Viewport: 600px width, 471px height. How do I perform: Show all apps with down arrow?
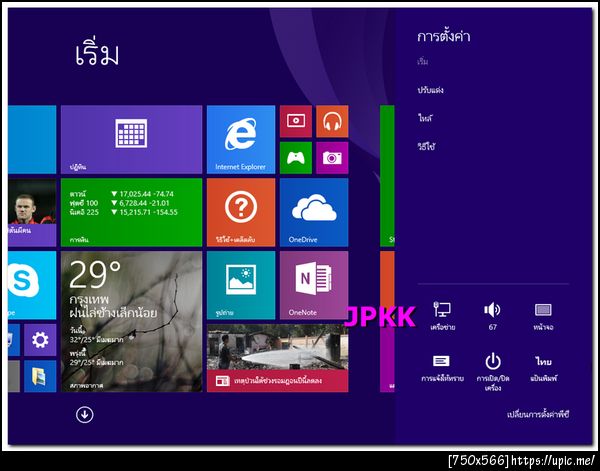pos(84,414)
